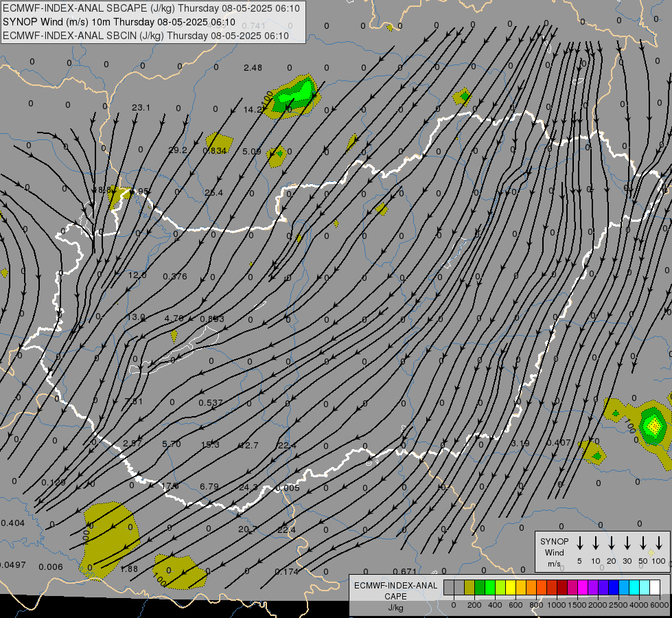Click the 200 tick on CAPE scale

click(x=474, y=605)
